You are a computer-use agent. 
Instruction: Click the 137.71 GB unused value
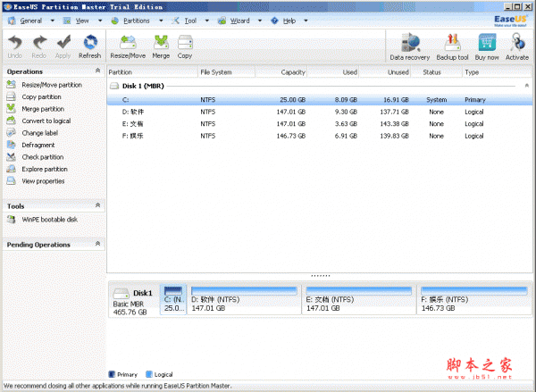(x=394, y=112)
